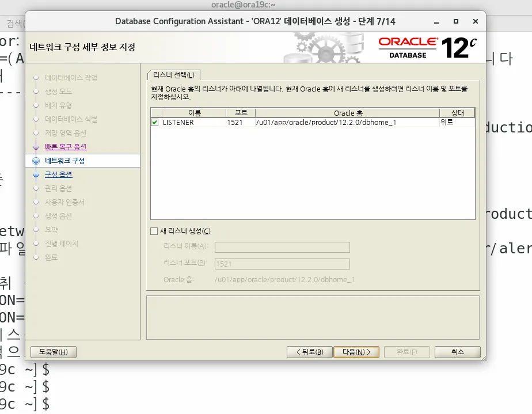Click the 생성 모드 step
Screen dimensions: 532x414
point(58,92)
